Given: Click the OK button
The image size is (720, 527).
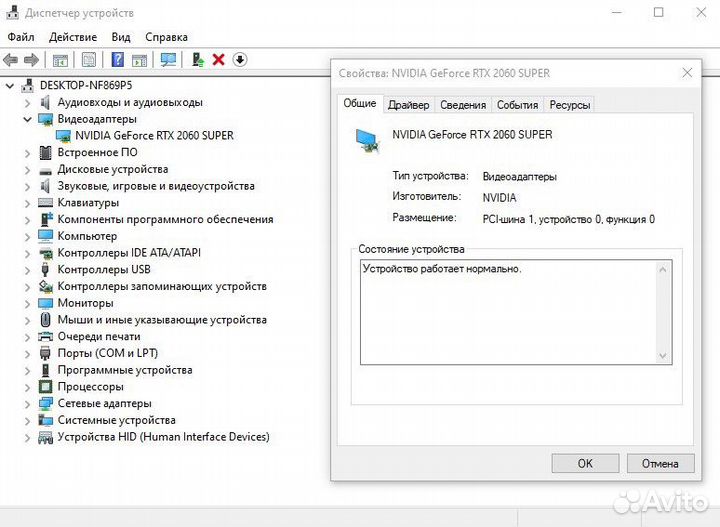Looking at the screenshot, I should click(x=585, y=464).
